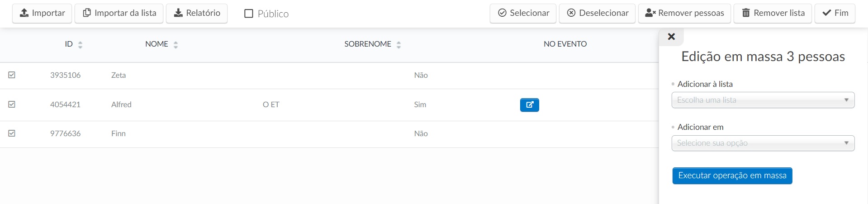This screenshot has width=868, height=204.
Task: Click Deselecionar to clear the selection
Action: [597, 13]
